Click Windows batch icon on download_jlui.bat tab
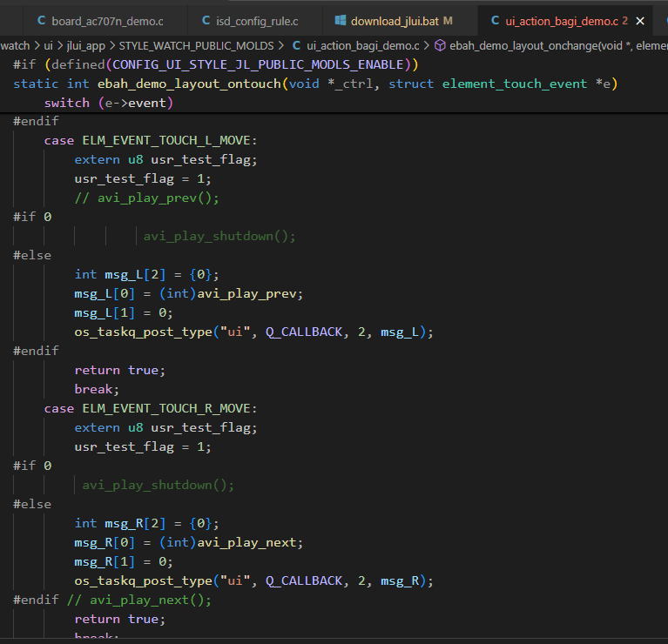Screen dimensions: 668x644 pyautogui.click(x=341, y=20)
